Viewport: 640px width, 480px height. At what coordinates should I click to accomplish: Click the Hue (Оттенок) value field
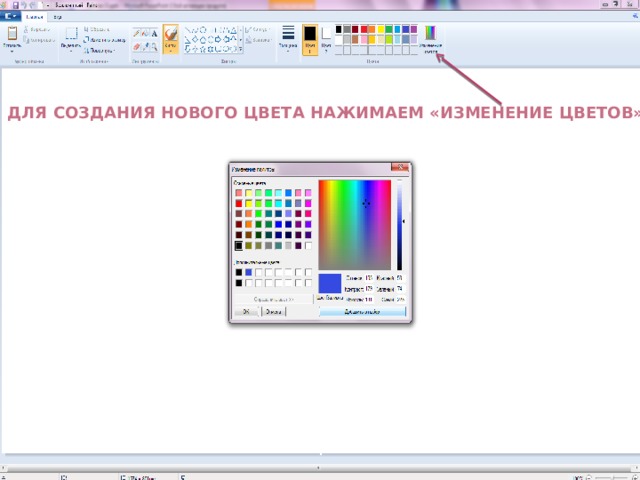click(x=369, y=278)
